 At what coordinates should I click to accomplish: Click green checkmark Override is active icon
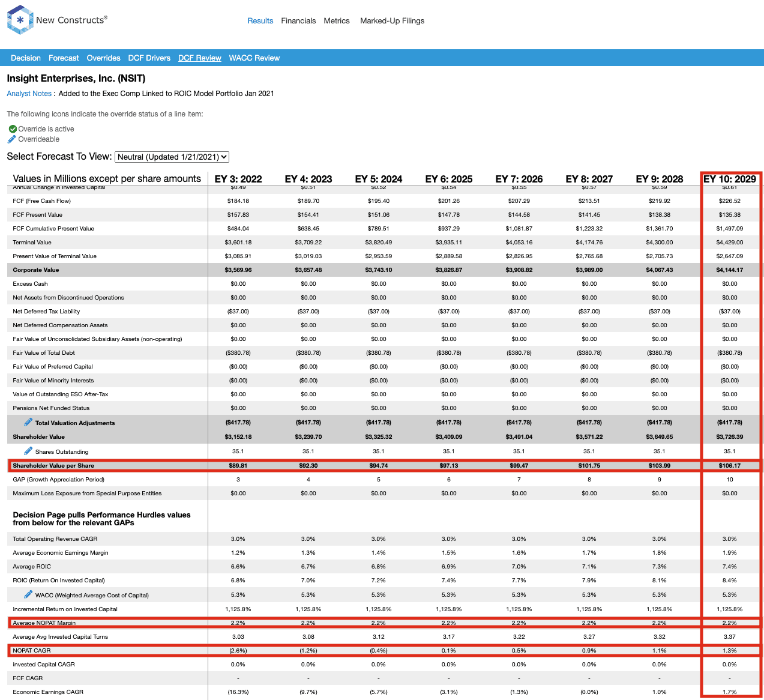pyautogui.click(x=13, y=129)
